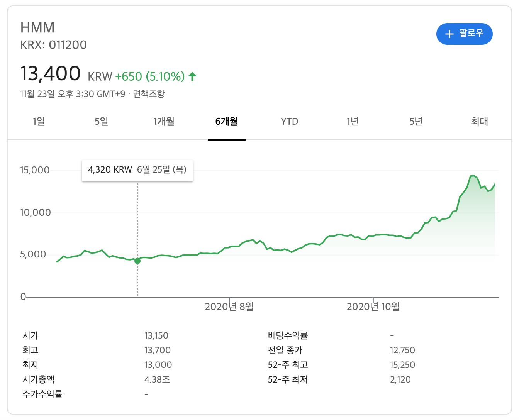Screen dimensions: 519x420
Task: Click the 2020년 10월 axis label
Action: coord(373,307)
